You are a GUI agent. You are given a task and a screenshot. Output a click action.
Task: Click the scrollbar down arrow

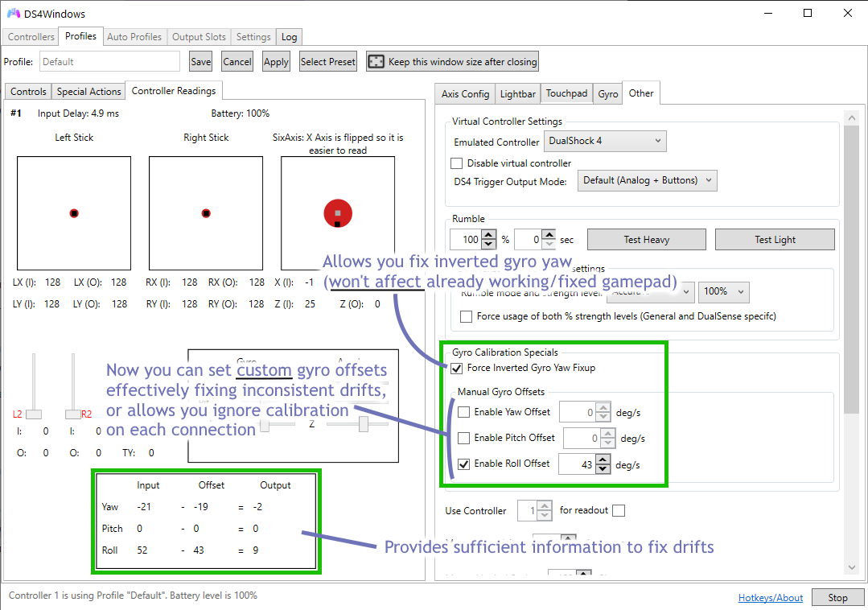[x=851, y=567]
